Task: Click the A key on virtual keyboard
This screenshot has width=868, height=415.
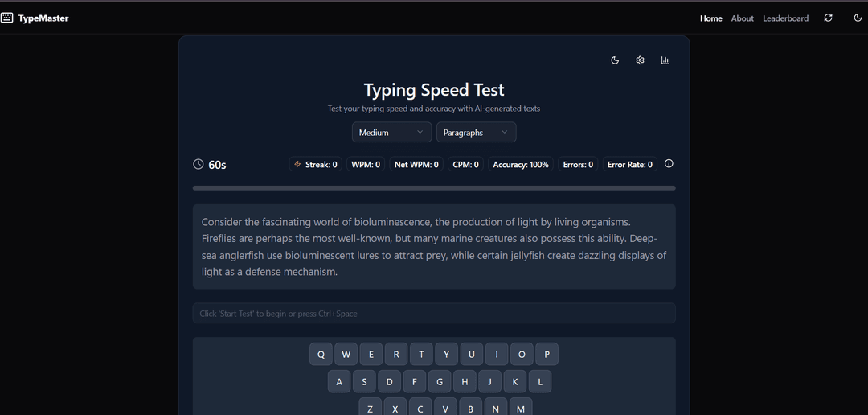Action: [x=339, y=381]
